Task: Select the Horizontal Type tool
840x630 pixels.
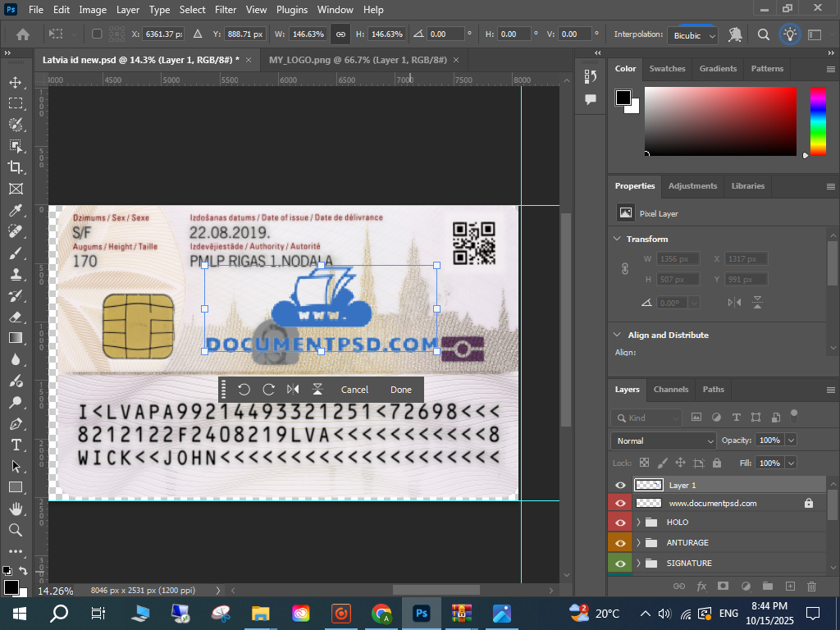Action: (x=16, y=445)
